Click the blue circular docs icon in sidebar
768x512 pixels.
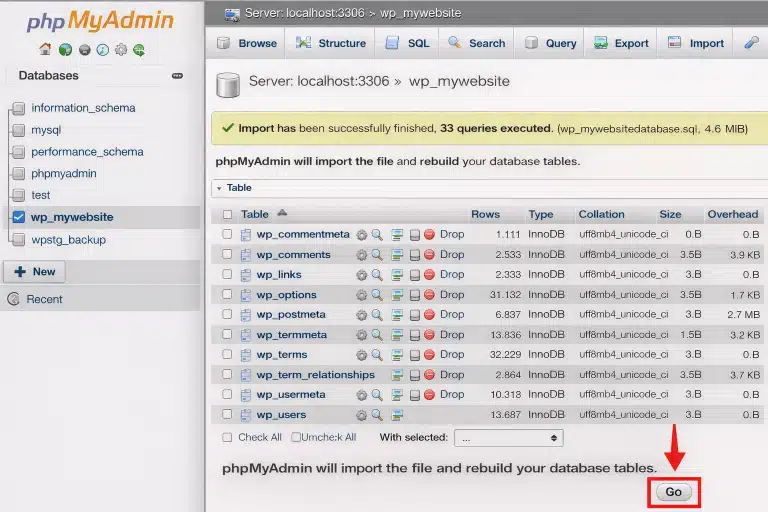click(x=102, y=49)
